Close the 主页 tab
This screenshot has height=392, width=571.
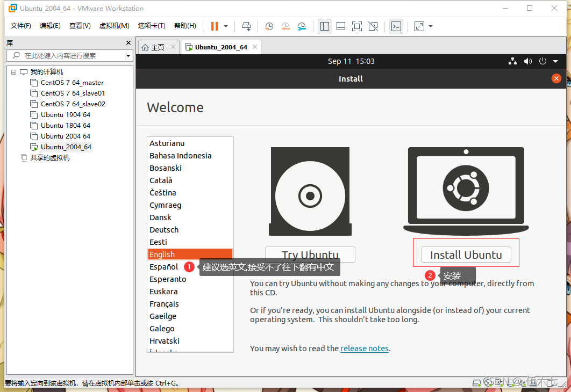173,47
